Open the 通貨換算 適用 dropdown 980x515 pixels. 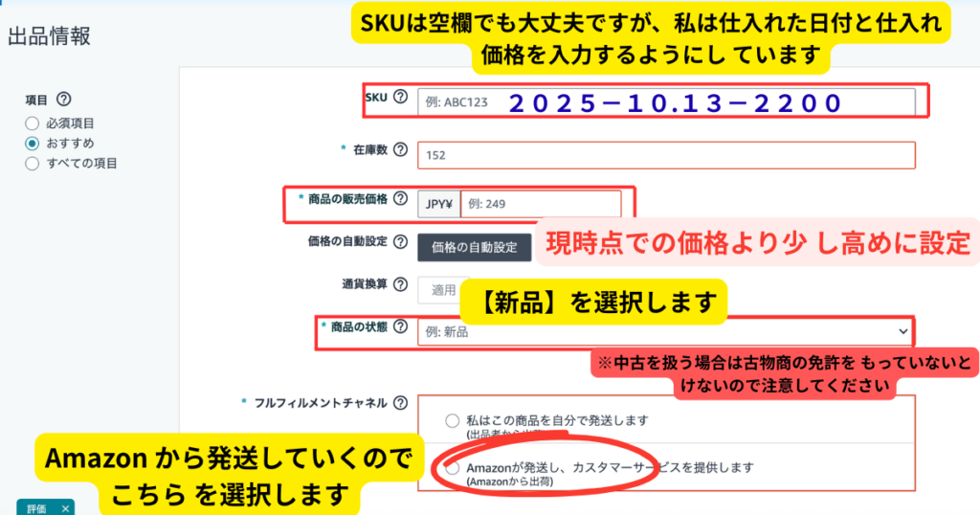[x=438, y=288]
